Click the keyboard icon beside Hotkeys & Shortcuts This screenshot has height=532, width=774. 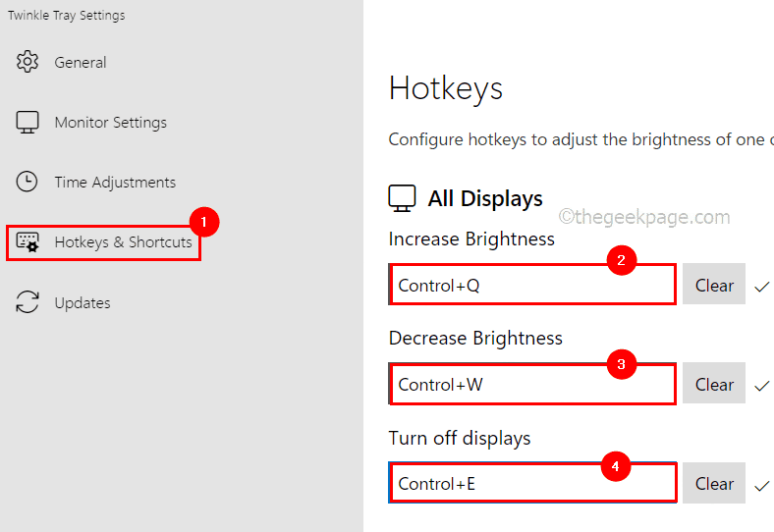pos(28,242)
